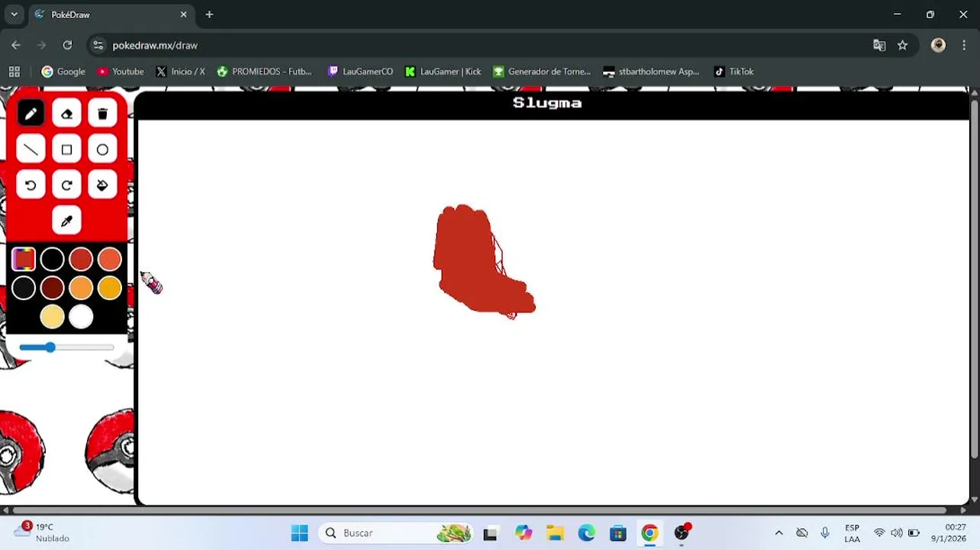
Task: Open the Generador de Torne... bookmark
Action: [542, 72]
